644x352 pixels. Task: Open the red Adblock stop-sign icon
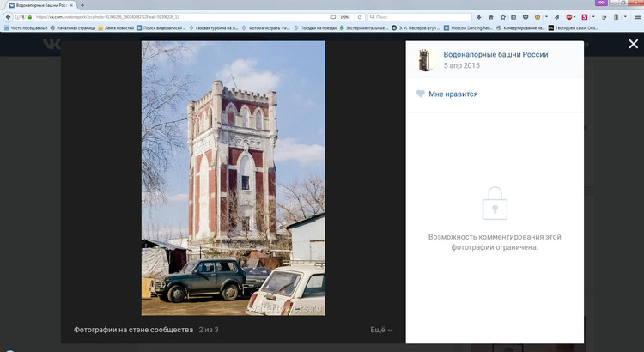click(568, 17)
